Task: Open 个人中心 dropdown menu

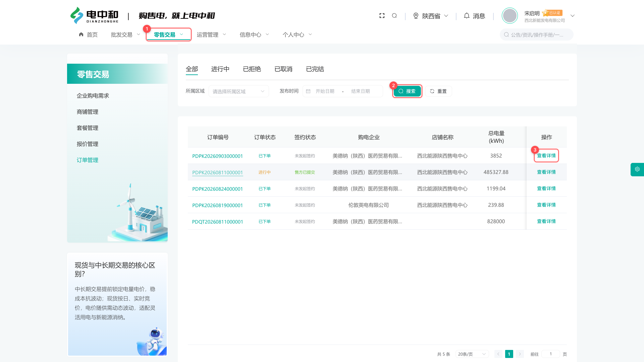Action: (297, 35)
